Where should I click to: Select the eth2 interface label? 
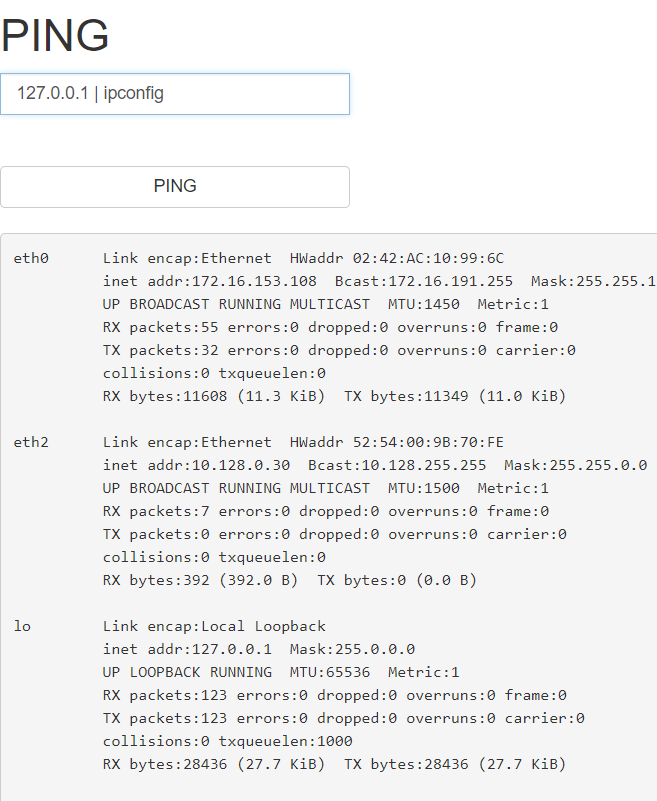point(31,442)
